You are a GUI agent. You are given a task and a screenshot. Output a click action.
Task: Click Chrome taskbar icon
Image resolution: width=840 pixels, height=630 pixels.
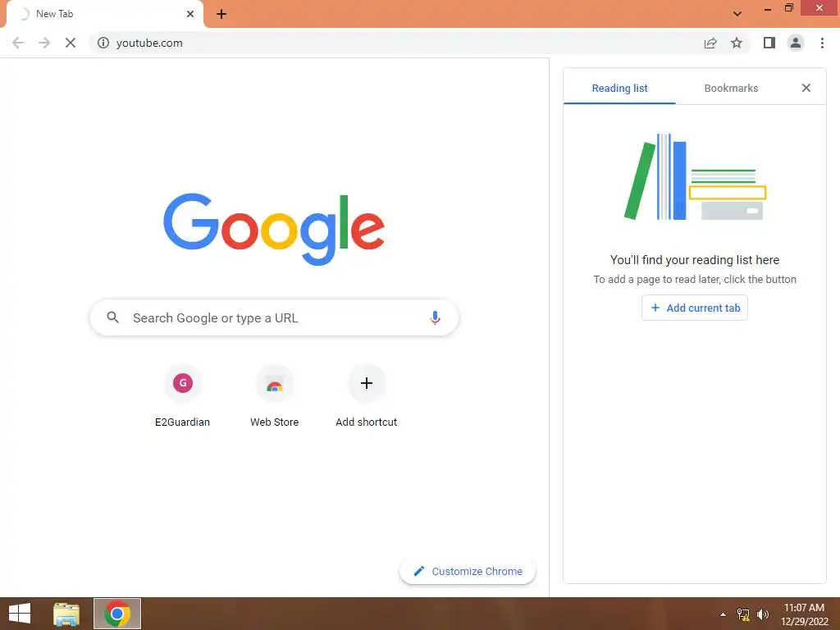[x=117, y=614]
